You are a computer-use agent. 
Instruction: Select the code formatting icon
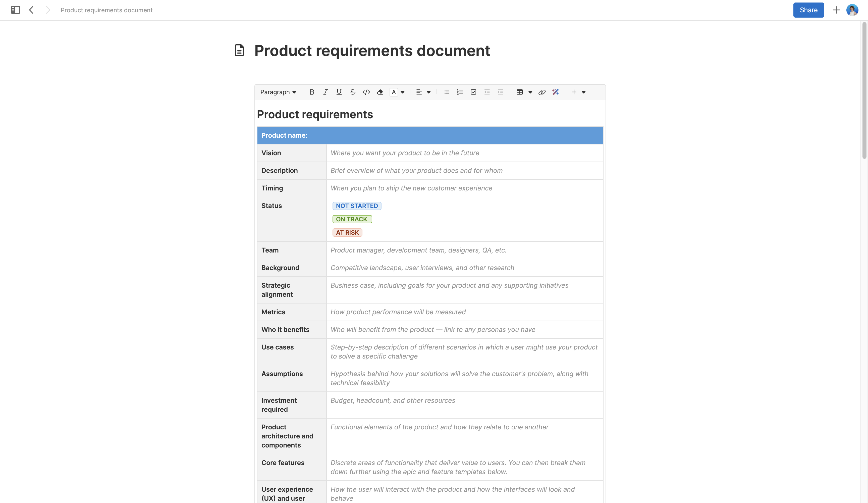tap(366, 92)
